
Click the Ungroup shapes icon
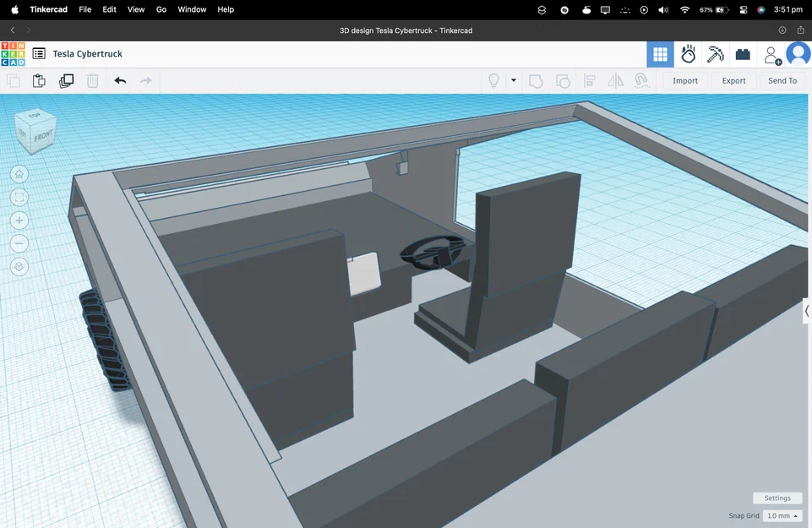[x=563, y=81]
